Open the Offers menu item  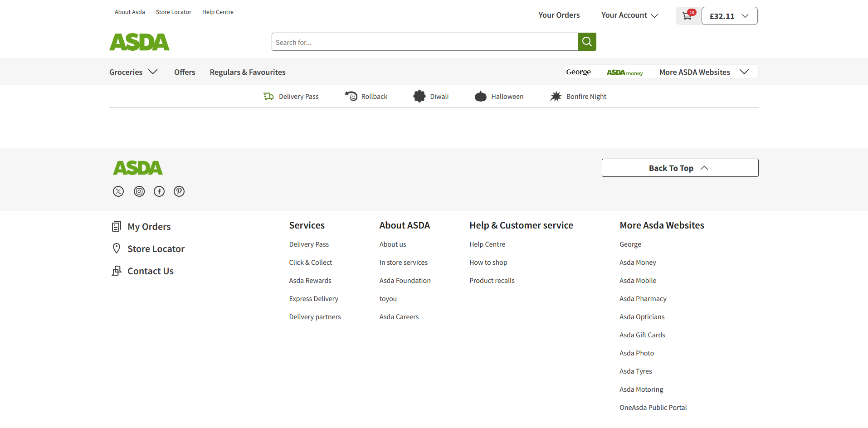coord(185,72)
